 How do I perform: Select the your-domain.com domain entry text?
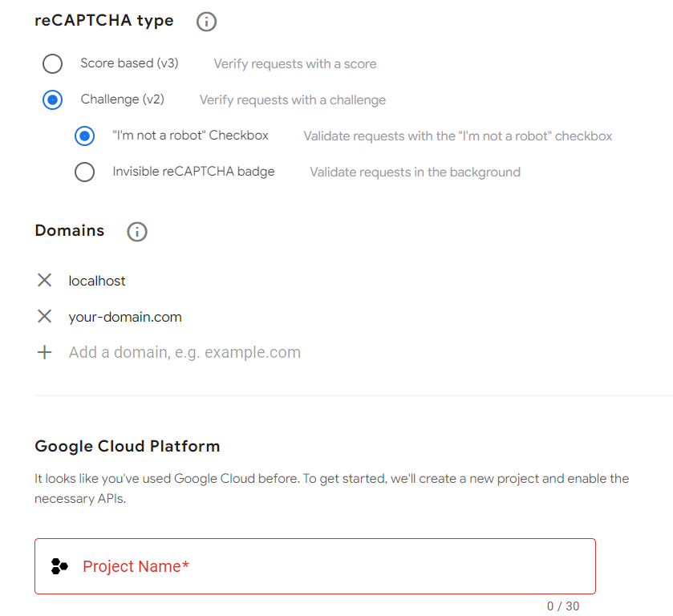click(x=125, y=317)
